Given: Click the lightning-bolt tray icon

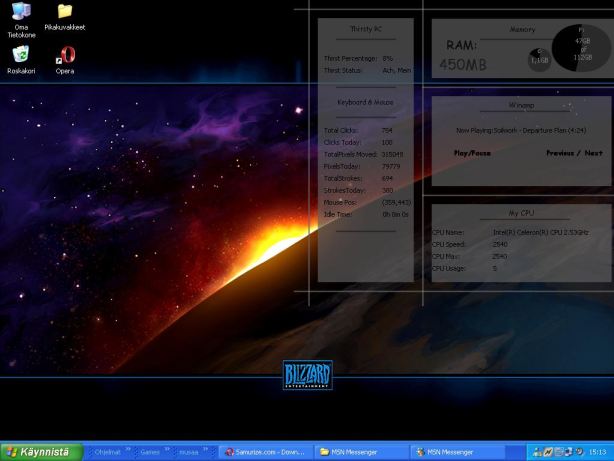Looking at the screenshot, I should [x=548, y=452].
